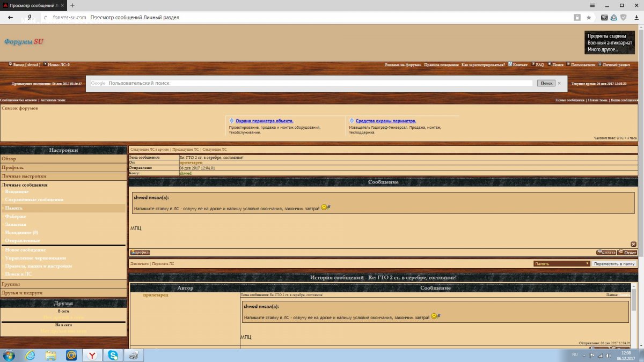Open the Друзья и недруги tab
The width and height of the screenshot is (644, 362).
pyautogui.click(x=22, y=293)
